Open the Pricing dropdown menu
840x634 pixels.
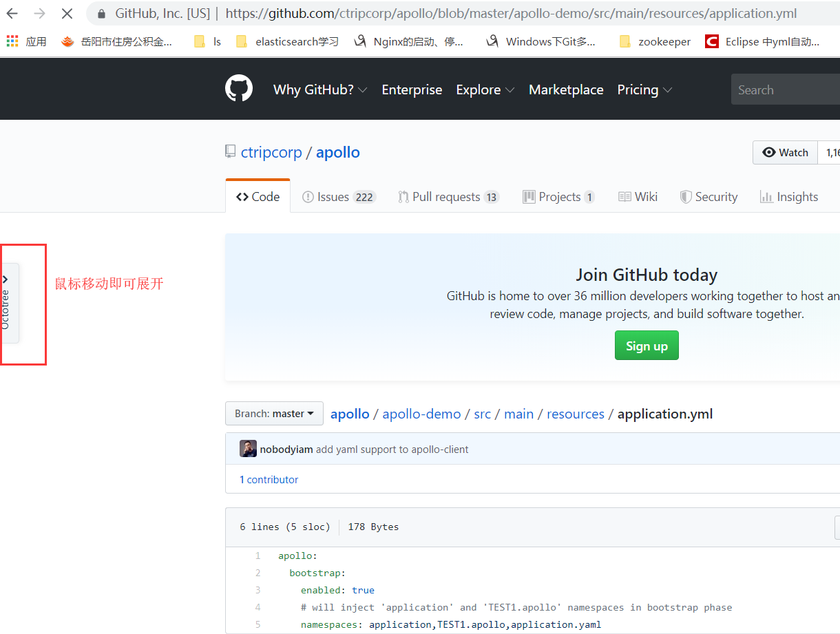pos(644,89)
